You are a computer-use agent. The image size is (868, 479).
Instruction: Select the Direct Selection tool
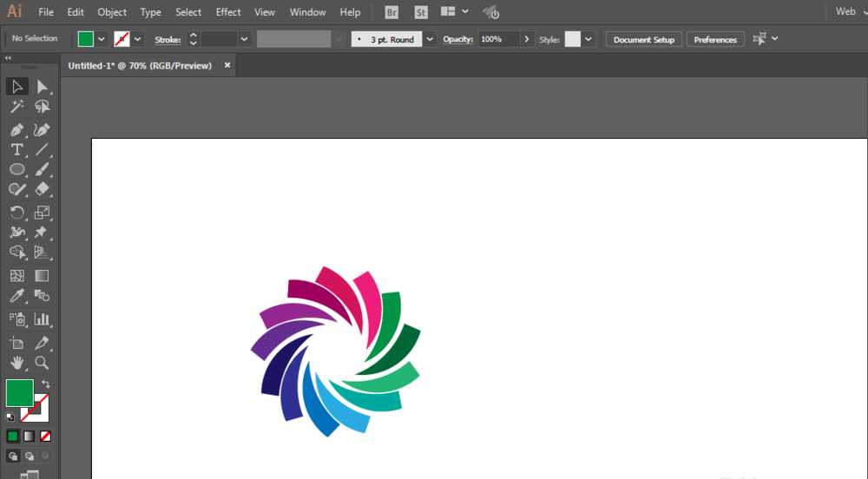(42, 86)
